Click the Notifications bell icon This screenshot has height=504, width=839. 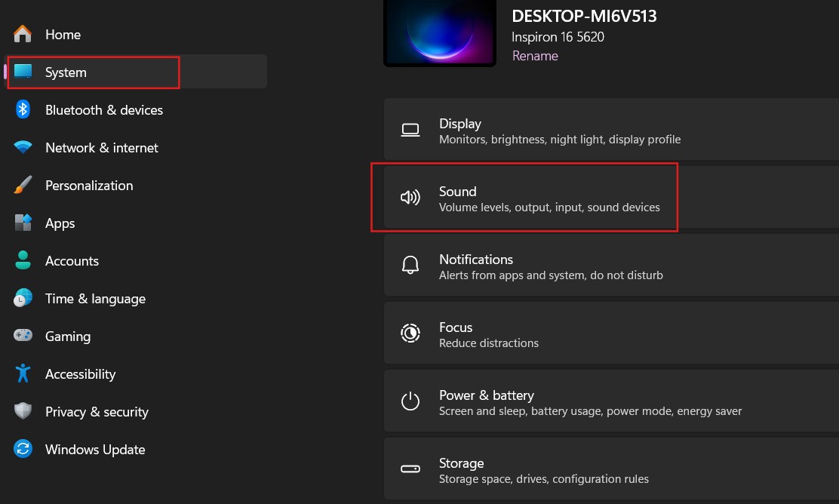[410, 265]
